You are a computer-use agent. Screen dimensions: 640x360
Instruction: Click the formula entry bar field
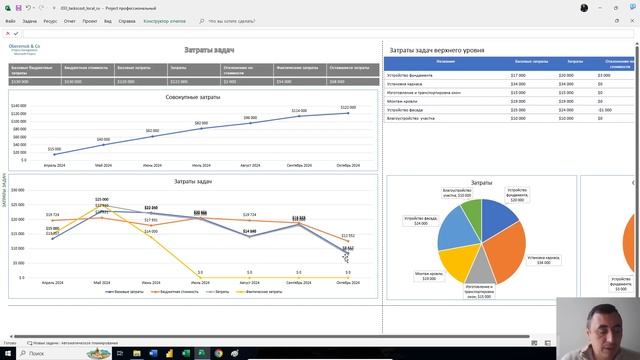329,33
